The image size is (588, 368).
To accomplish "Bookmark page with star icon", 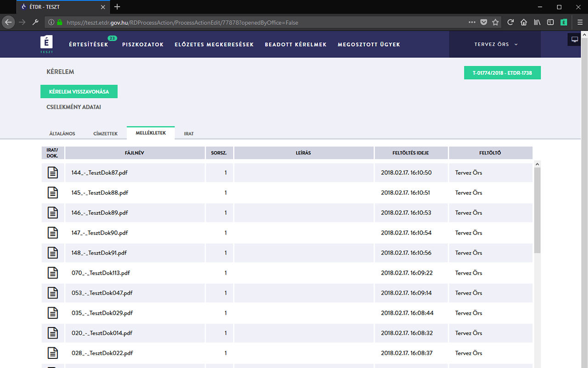I will (495, 22).
